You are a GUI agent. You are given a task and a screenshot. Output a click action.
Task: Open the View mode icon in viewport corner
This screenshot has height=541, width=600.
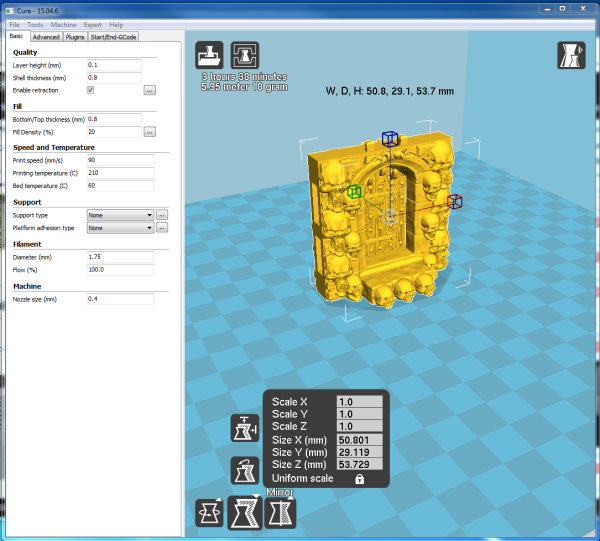tap(572, 55)
